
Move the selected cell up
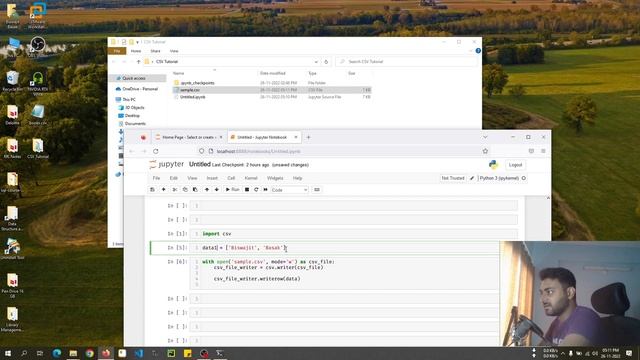pyautogui.click(x=207, y=190)
